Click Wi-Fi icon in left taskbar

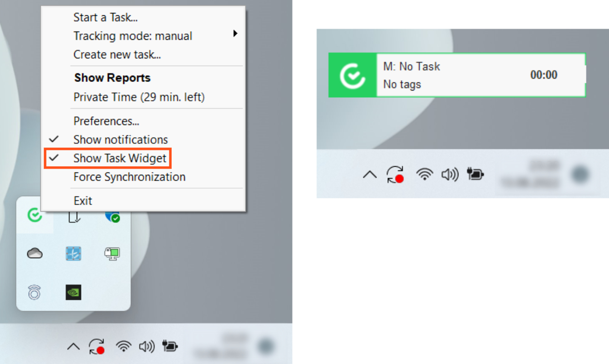click(124, 346)
